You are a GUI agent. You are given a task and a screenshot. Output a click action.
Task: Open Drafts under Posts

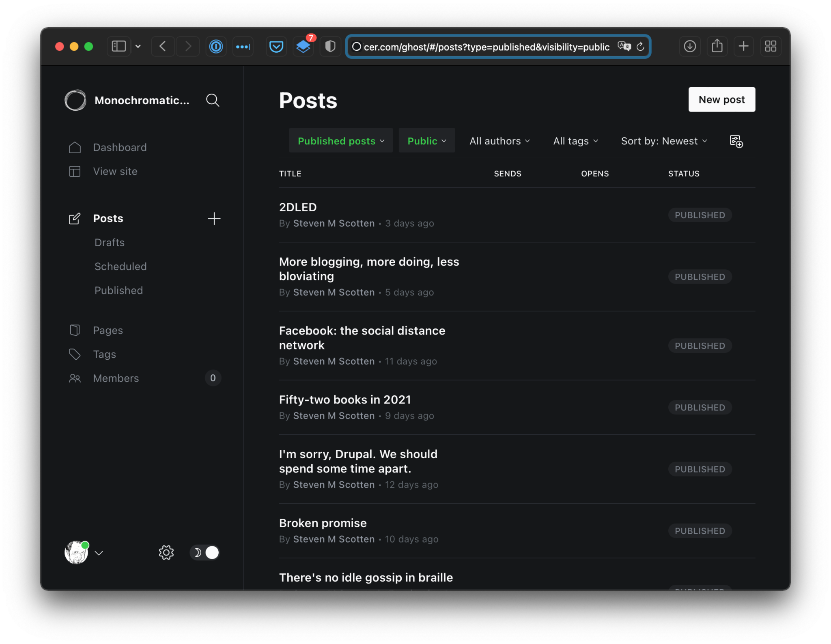coord(110,243)
